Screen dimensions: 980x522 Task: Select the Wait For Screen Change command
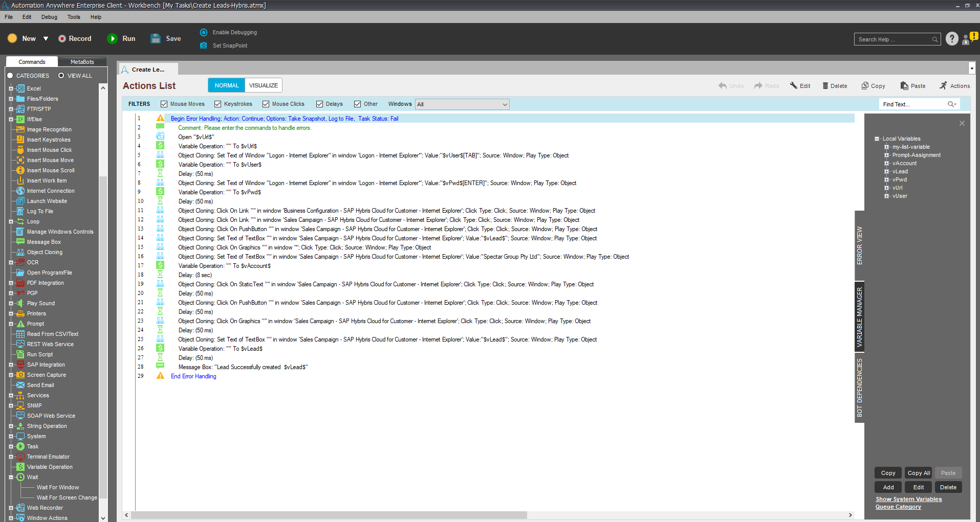tap(67, 497)
